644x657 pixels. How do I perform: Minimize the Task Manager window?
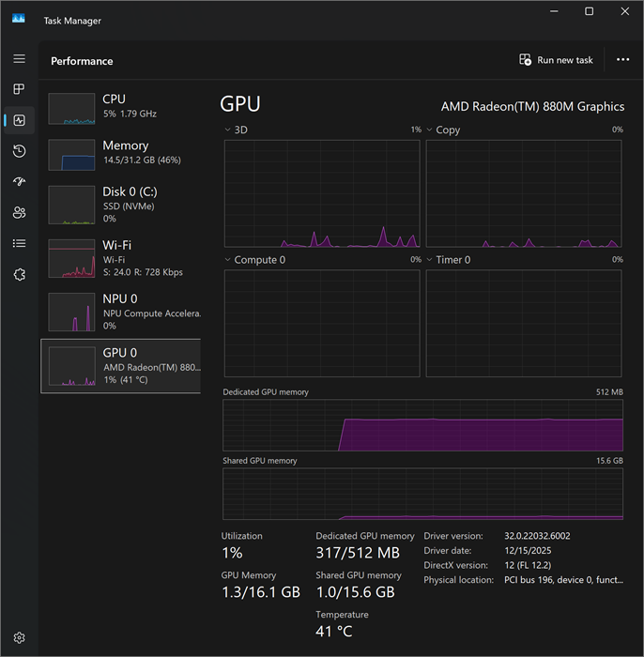554,11
